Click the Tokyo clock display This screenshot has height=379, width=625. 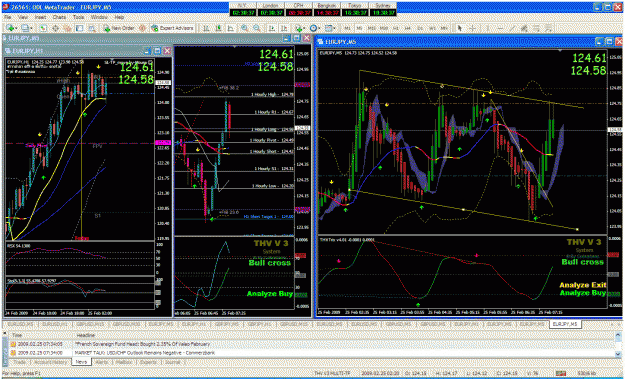(356, 9)
